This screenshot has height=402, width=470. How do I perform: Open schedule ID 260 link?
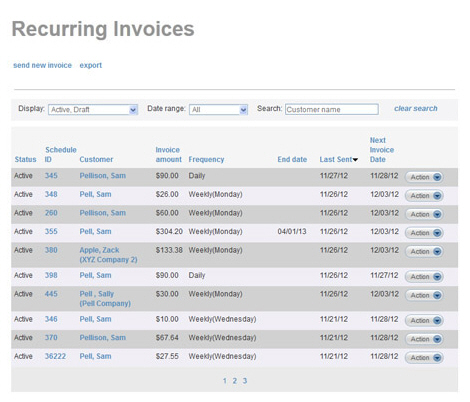pyautogui.click(x=51, y=213)
